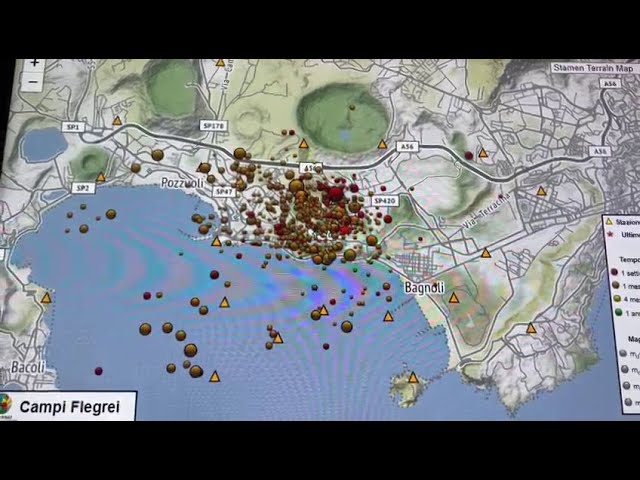Select the station triangle between crater and A56 label
640x480 pixels.
(x=382, y=144)
